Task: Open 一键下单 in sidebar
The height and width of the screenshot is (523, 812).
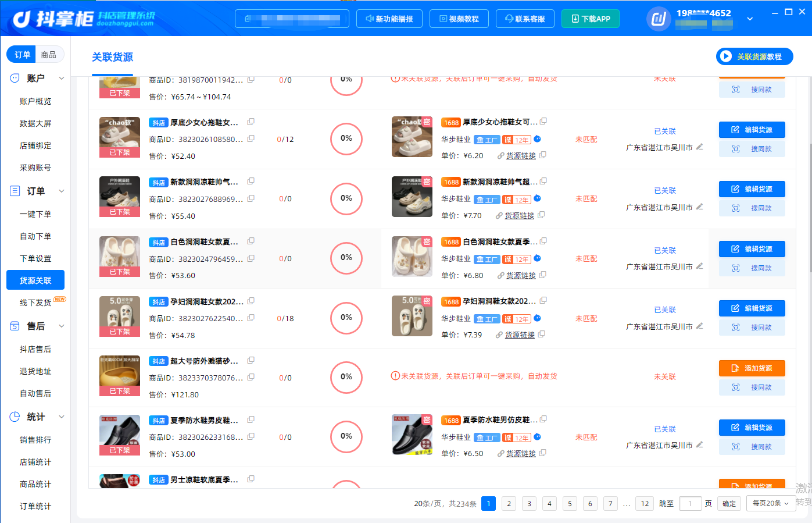Action: point(35,214)
